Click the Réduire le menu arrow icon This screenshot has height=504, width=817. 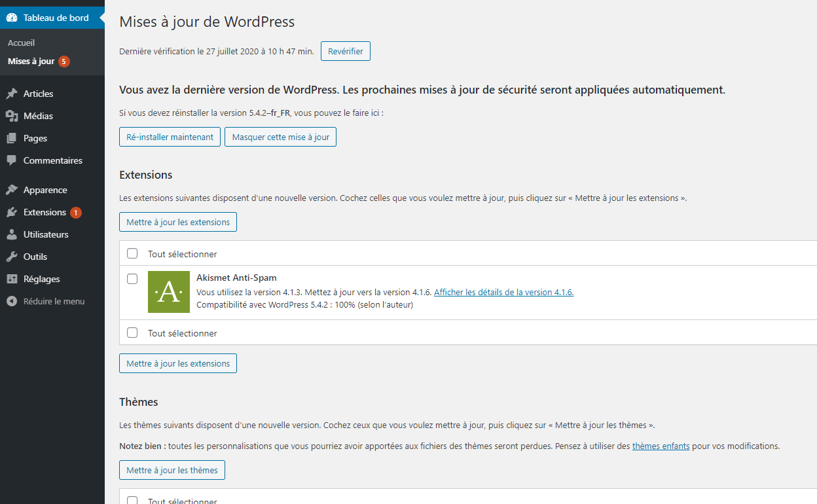[12, 301]
